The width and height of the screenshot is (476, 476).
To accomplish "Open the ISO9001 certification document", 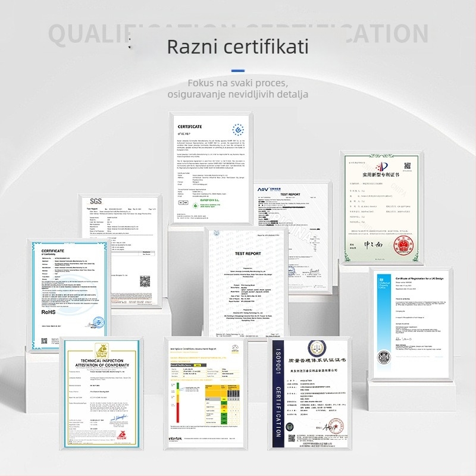I will tap(309, 394).
